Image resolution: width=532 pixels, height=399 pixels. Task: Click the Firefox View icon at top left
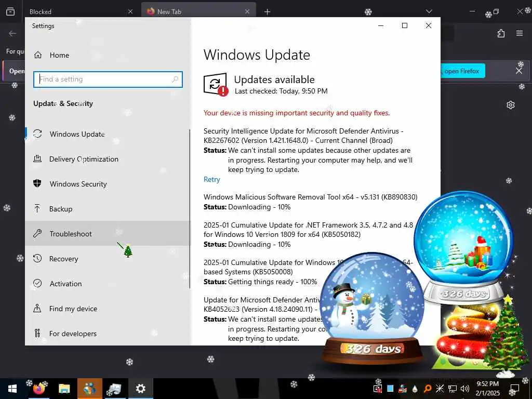tap(10, 11)
